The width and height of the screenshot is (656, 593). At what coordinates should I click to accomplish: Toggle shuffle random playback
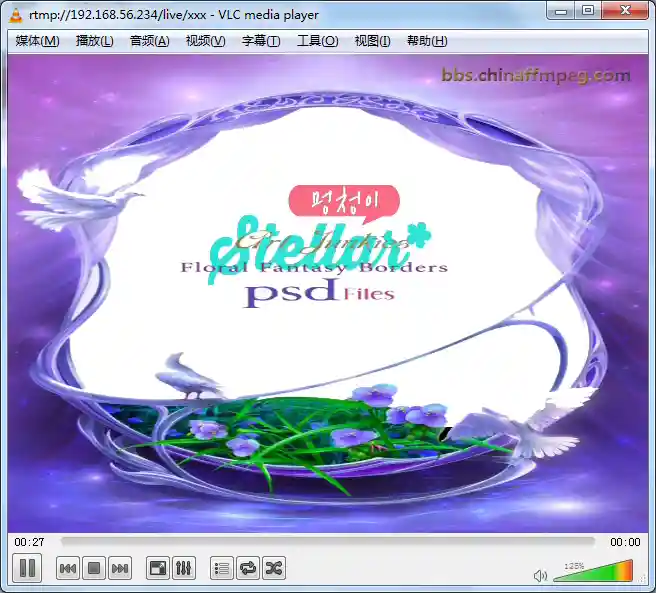(x=274, y=568)
